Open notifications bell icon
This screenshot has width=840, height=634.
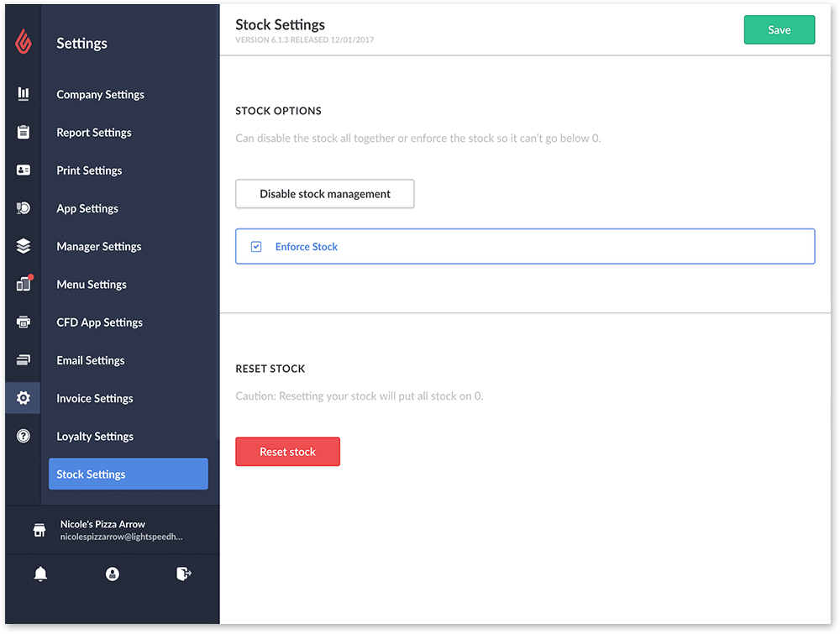click(40, 574)
